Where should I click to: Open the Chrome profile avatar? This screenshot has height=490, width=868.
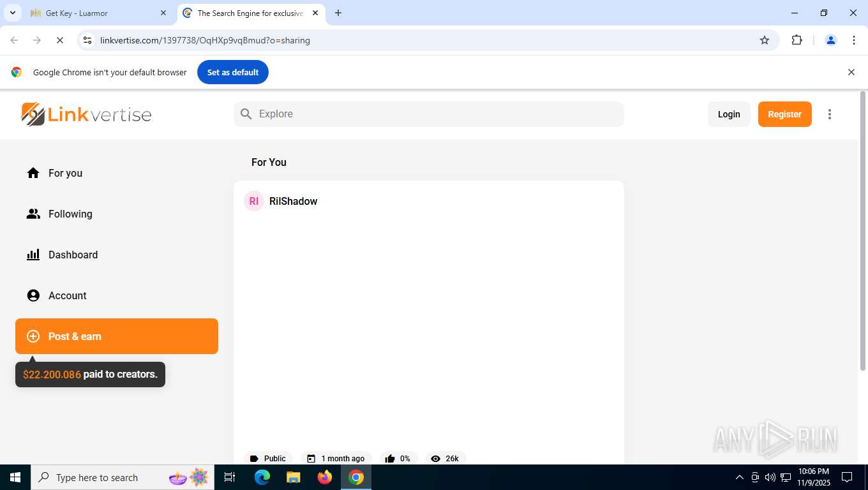(x=831, y=40)
